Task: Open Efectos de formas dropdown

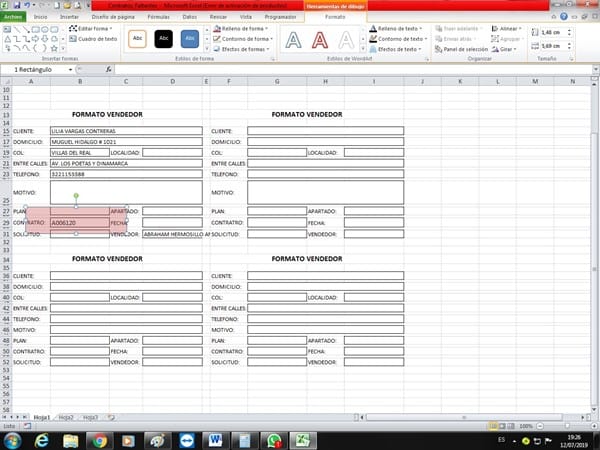Action: [241, 49]
